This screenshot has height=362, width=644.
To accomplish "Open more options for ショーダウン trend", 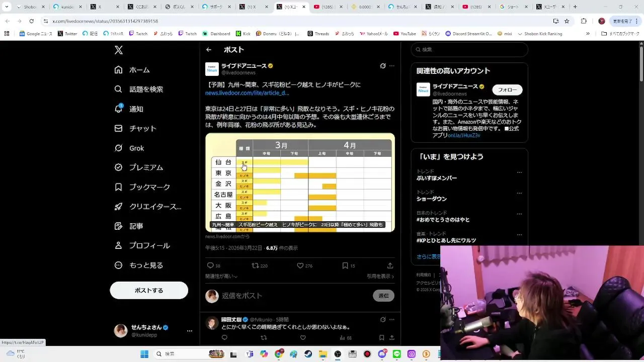I will 519,193.
